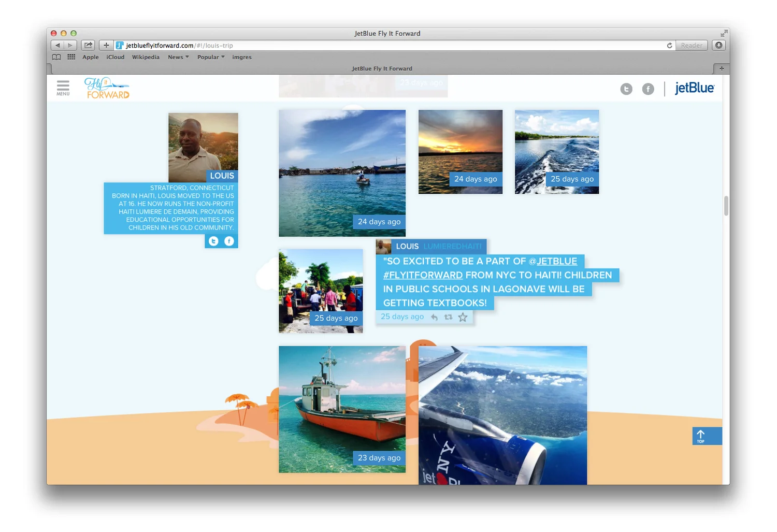Screen dimensions: 777x532
Task: Open the airplane wing aerial photo
Action: tap(502, 415)
